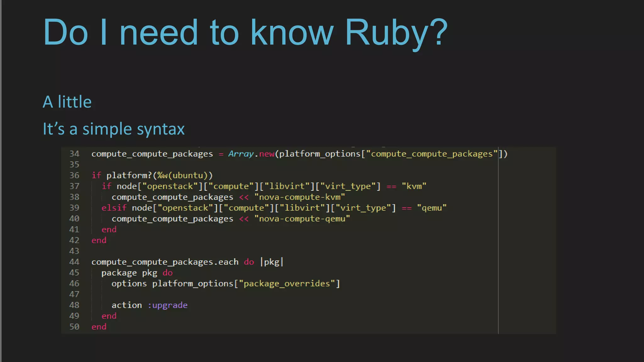Click 'package pkg do' on line 45

click(x=137, y=273)
